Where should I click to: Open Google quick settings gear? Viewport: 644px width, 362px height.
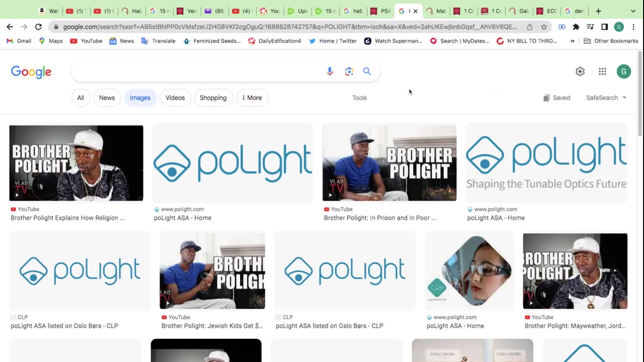pos(580,71)
